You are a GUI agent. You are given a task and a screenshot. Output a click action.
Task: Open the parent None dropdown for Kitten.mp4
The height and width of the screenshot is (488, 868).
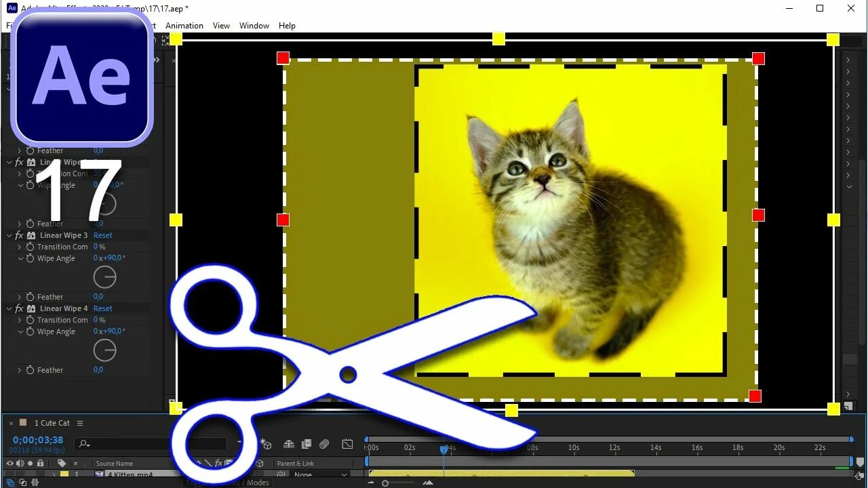pos(320,475)
